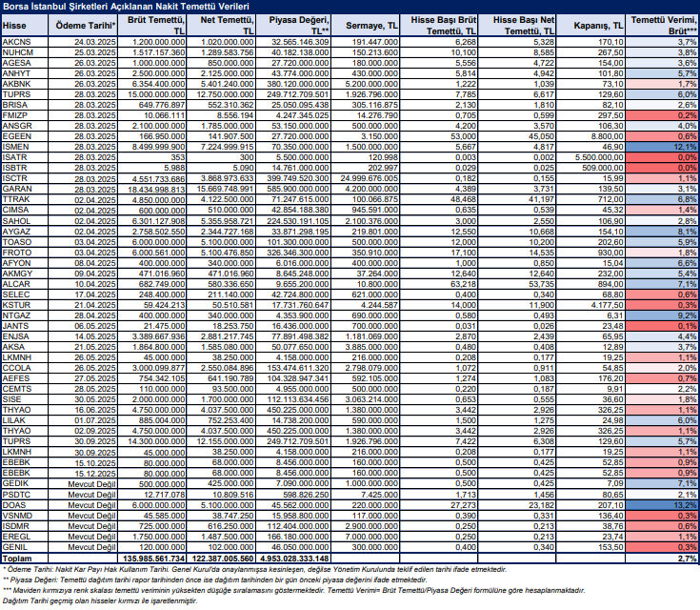Select SAHOL market value 224.530.191.105
The width and height of the screenshot is (700, 610).
click(293, 221)
